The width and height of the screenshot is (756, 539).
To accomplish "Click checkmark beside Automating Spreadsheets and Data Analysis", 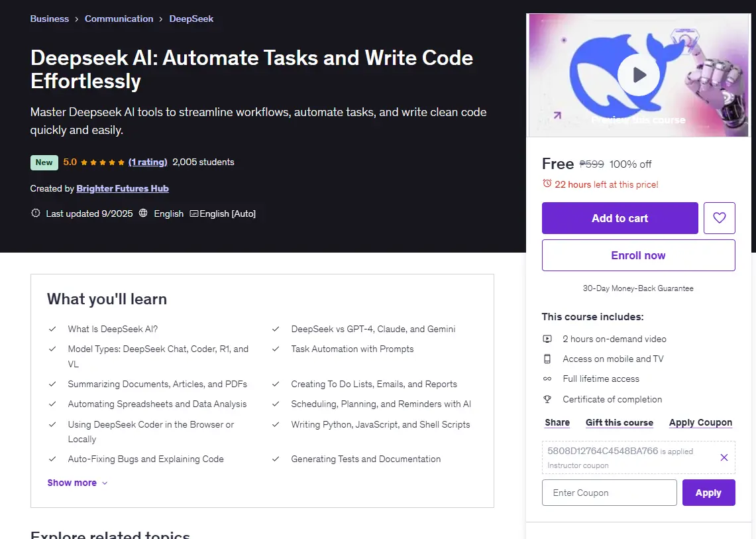I will click(x=52, y=404).
